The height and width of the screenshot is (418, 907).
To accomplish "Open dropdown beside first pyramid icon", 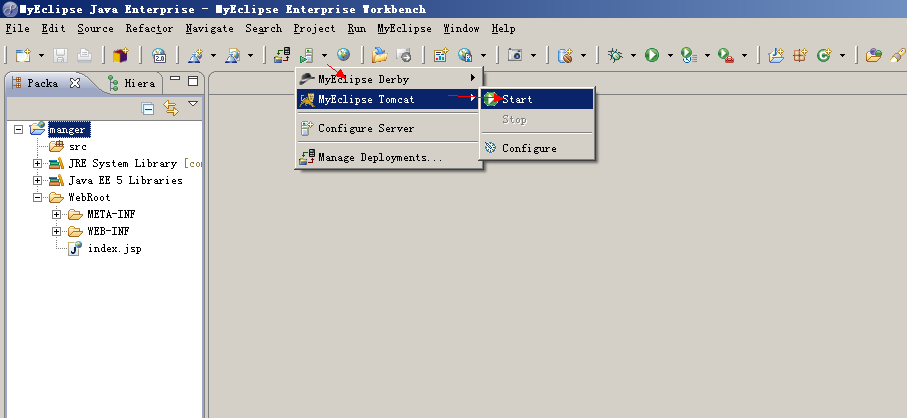I will [213, 56].
